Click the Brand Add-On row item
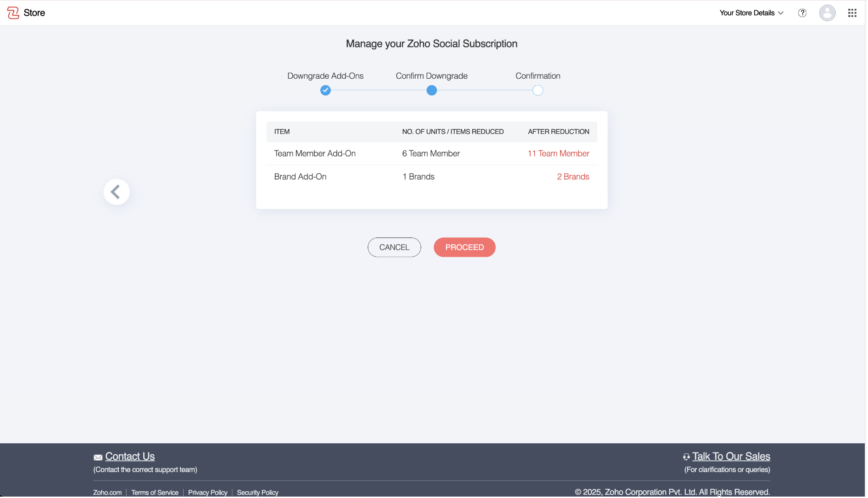The width and height of the screenshot is (868, 498). tap(300, 177)
